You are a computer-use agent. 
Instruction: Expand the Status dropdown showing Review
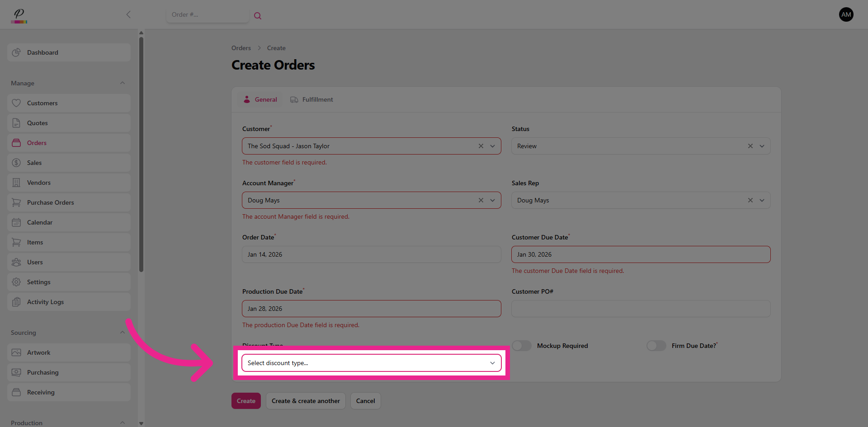coord(762,146)
